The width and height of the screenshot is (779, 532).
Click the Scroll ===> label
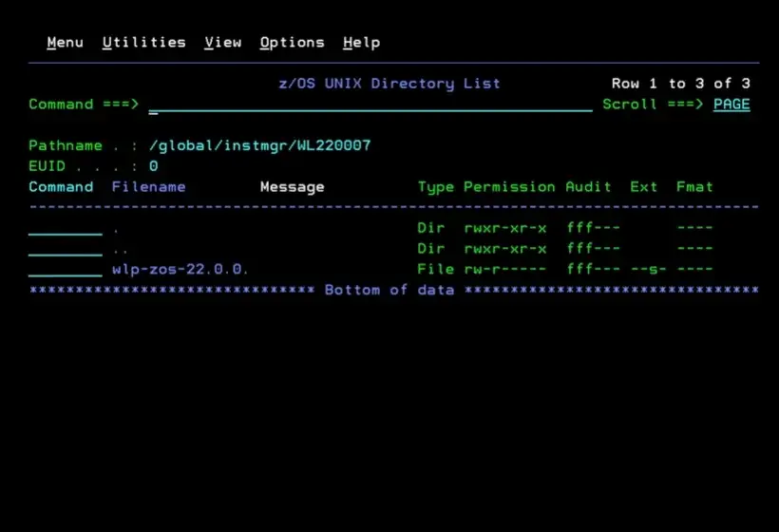coord(653,104)
